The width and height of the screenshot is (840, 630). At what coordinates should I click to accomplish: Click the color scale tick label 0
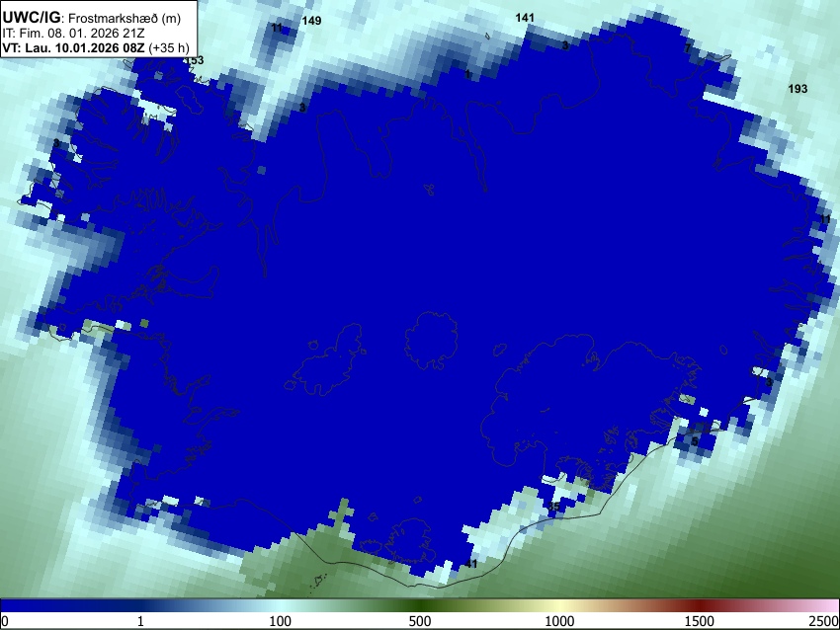click(5, 621)
